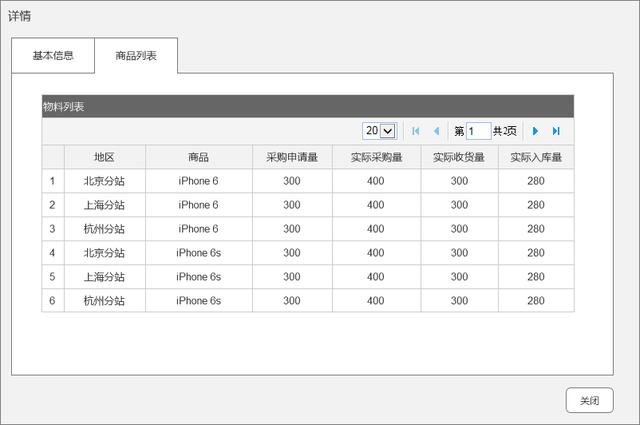Click 采购申请量 value 300 in row 6
Image resolution: width=640 pixels, height=425 pixels.
[x=292, y=301]
